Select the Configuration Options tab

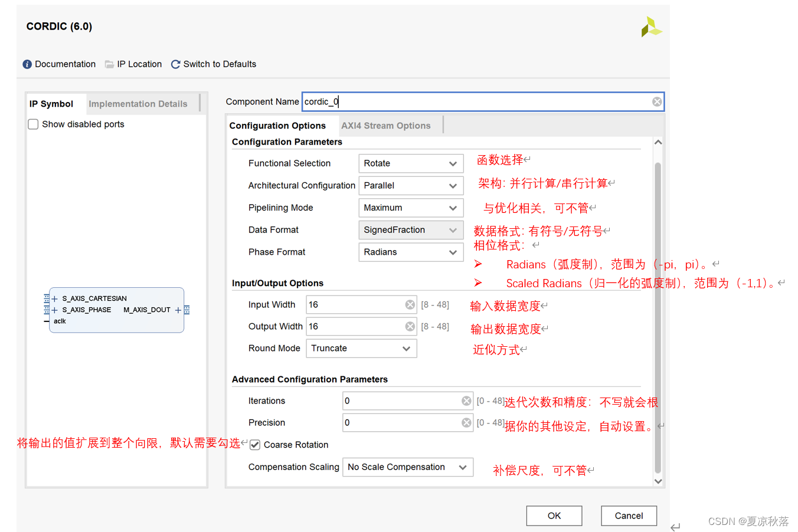(277, 126)
